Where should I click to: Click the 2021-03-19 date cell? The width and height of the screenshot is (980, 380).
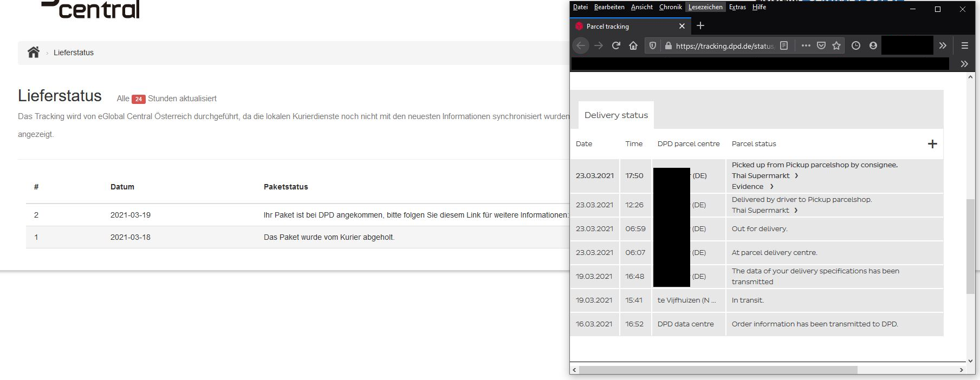[131, 215]
